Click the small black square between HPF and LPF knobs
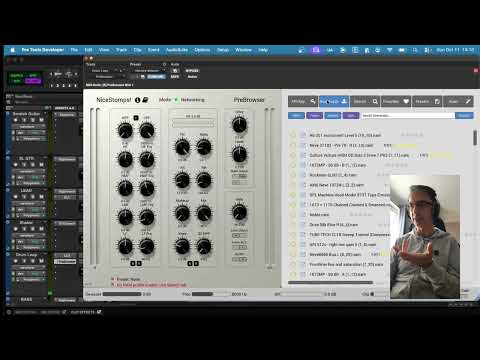 (x=136, y=118)
